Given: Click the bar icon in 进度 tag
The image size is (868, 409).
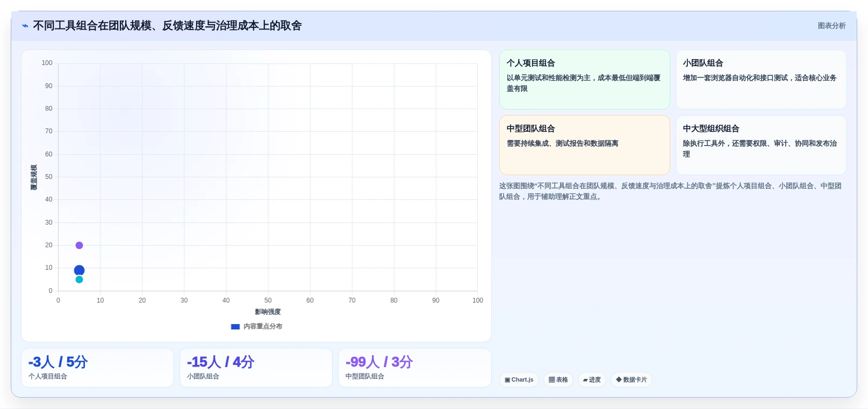Looking at the screenshot, I should pos(586,379).
